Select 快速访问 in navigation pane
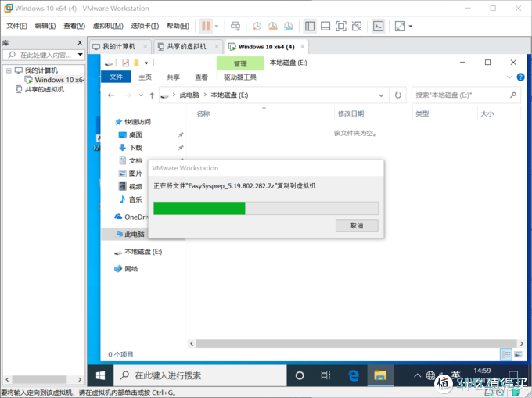The width and height of the screenshot is (532, 398). [x=133, y=122]
